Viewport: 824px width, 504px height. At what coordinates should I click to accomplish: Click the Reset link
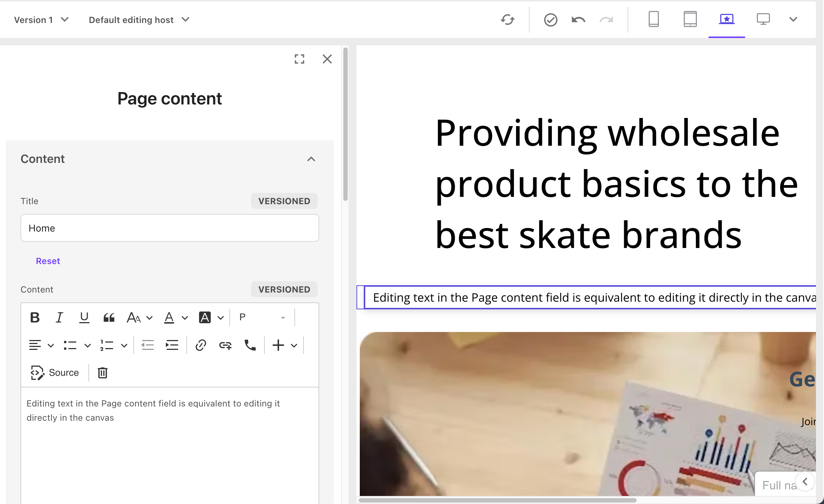pos(48,261)
